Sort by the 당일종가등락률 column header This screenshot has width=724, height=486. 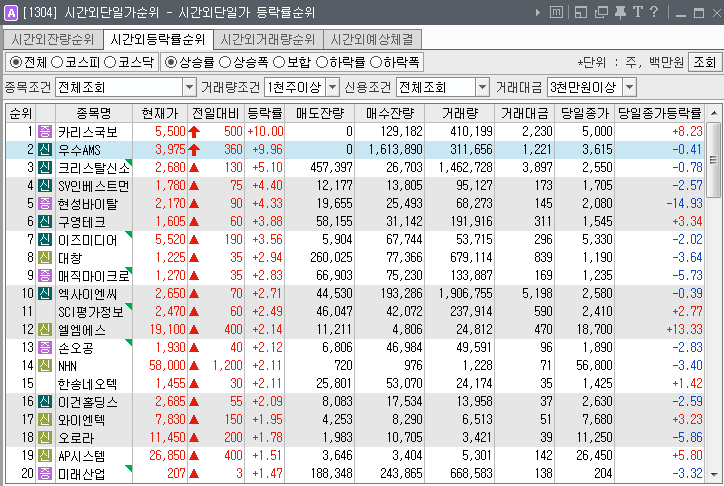pyautogui.click(x=659, y=113)
